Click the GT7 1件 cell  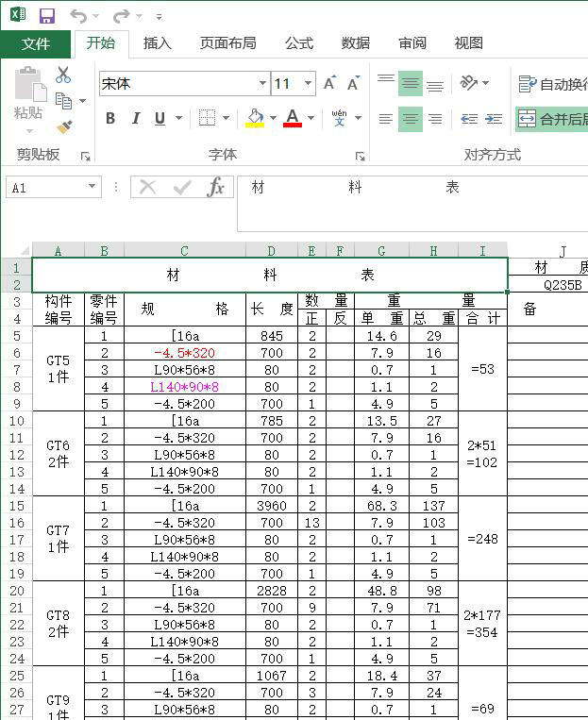coord(59,539)
